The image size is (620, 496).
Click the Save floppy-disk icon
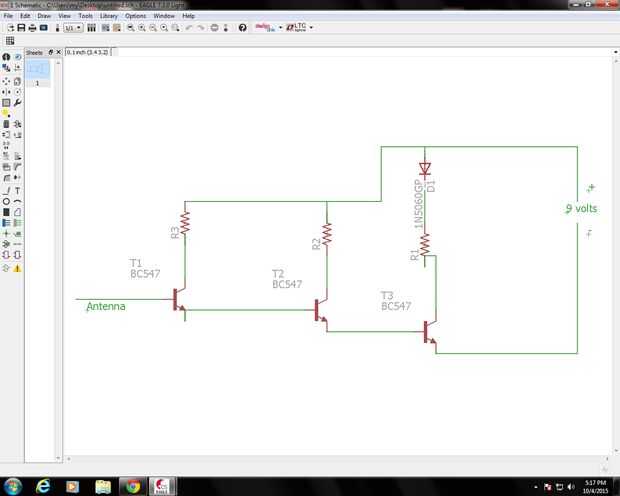[21, 28]
